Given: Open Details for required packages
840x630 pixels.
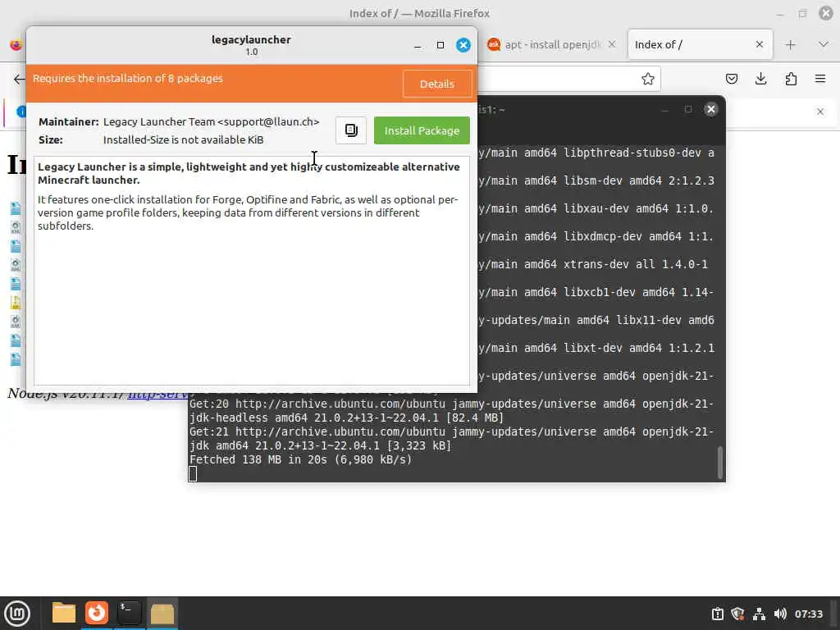Looking at the screenshot, I should coord(436,84).
